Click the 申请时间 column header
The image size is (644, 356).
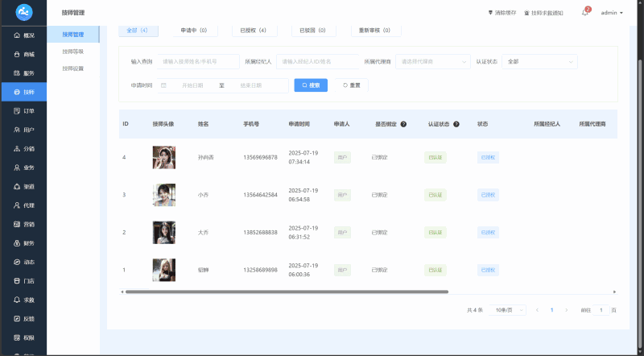[x=299, y=124]
